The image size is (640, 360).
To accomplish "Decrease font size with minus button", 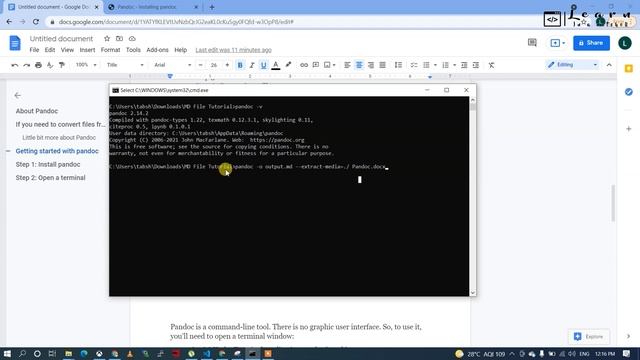I will (x=200, y=65).
